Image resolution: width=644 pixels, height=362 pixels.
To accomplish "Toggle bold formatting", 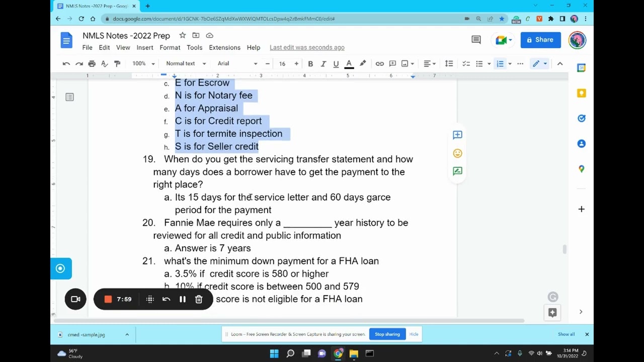I will (310, 64).
